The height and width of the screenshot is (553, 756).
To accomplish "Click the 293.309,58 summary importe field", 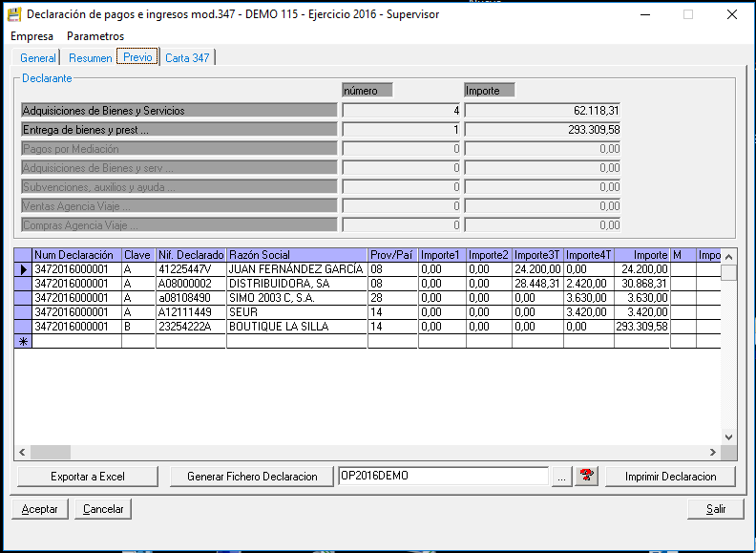I will (542, 130).
